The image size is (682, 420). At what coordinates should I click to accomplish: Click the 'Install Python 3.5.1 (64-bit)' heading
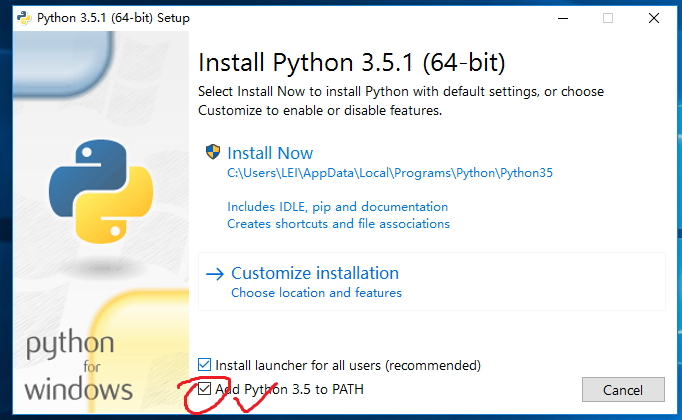point(352,63)
